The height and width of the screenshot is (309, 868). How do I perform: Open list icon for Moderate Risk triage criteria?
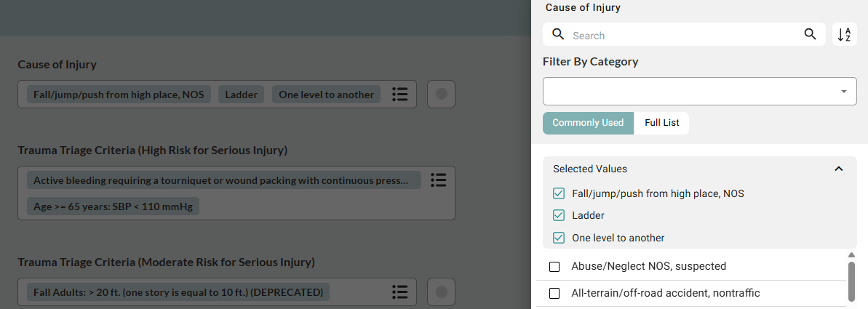point(399,292)
